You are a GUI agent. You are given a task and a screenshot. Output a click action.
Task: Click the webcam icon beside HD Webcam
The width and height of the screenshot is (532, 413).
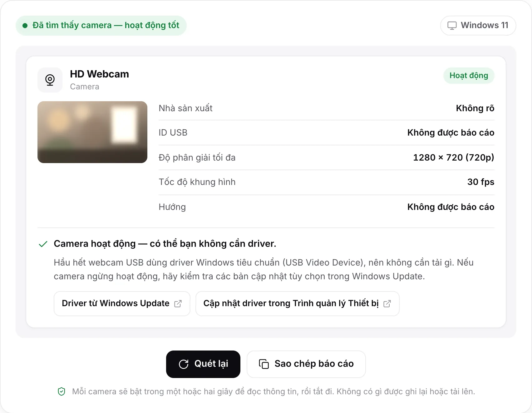pyautogui.click(x=50, y=80)
